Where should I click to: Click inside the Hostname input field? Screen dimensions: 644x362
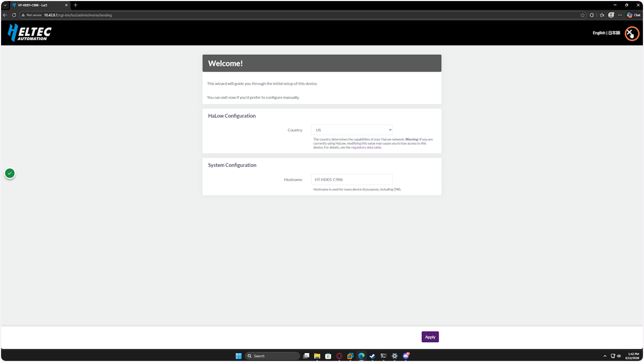pos(352,179)
